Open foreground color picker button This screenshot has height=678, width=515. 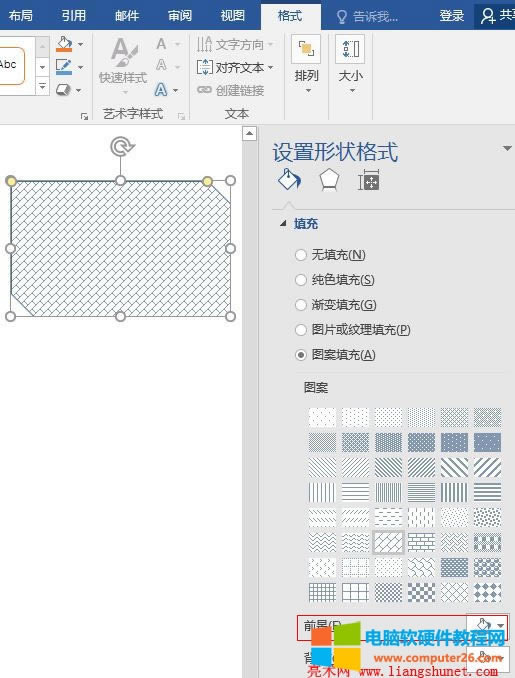(487, 625)
